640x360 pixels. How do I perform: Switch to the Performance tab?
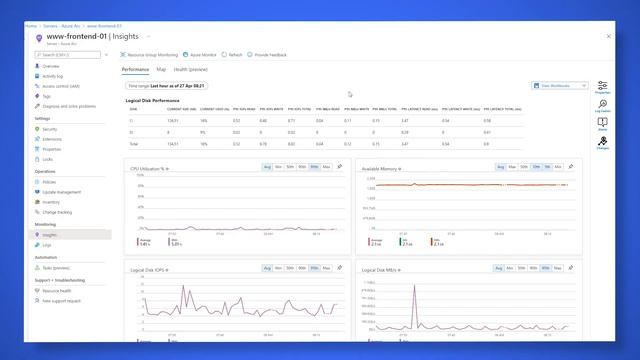[x=135, y=69]
